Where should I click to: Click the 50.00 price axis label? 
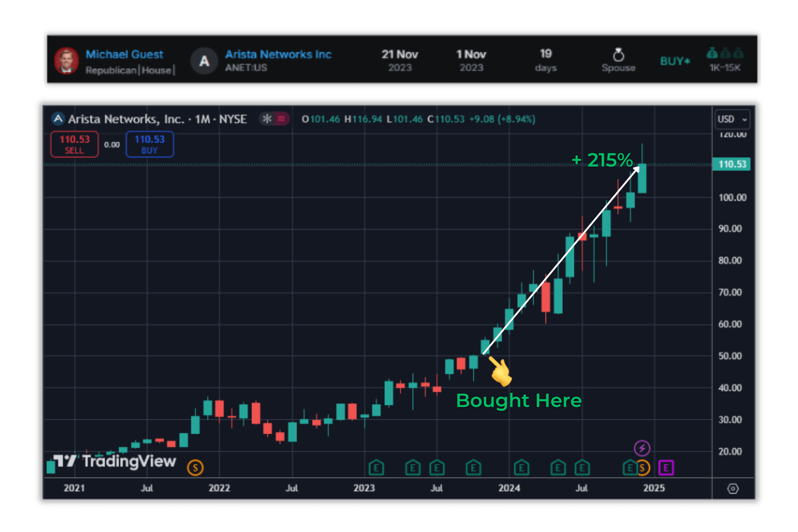pos(730,356)
